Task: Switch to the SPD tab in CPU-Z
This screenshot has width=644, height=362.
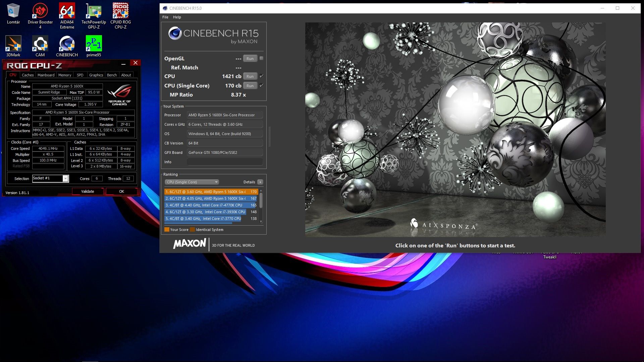Action: (80, 75)
